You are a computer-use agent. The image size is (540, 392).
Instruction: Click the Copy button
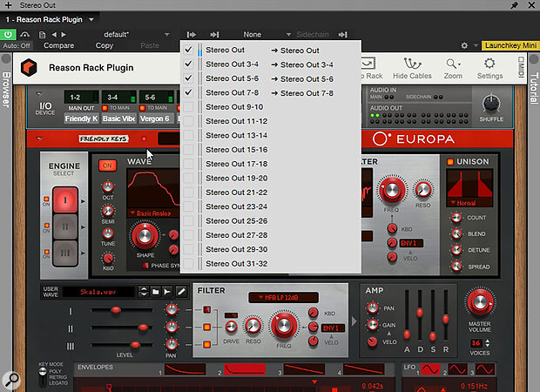(105, 45)
